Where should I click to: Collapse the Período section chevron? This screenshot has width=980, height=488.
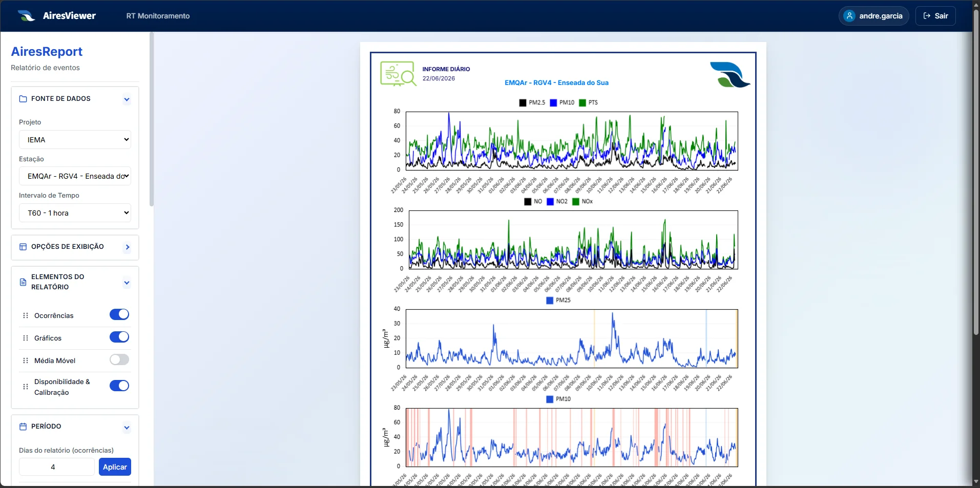click(x=127, y=428)
